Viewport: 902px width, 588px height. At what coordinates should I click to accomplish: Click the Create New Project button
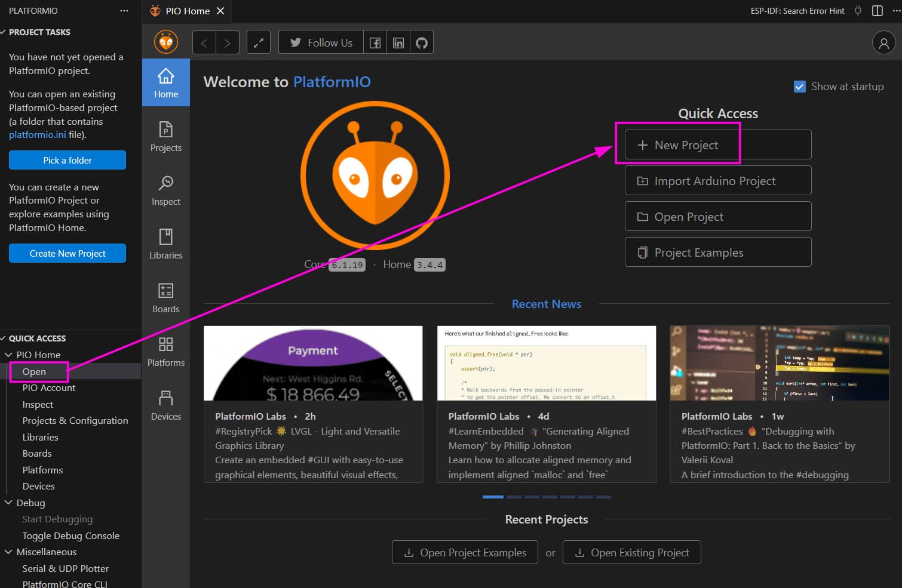coord(68,253)
